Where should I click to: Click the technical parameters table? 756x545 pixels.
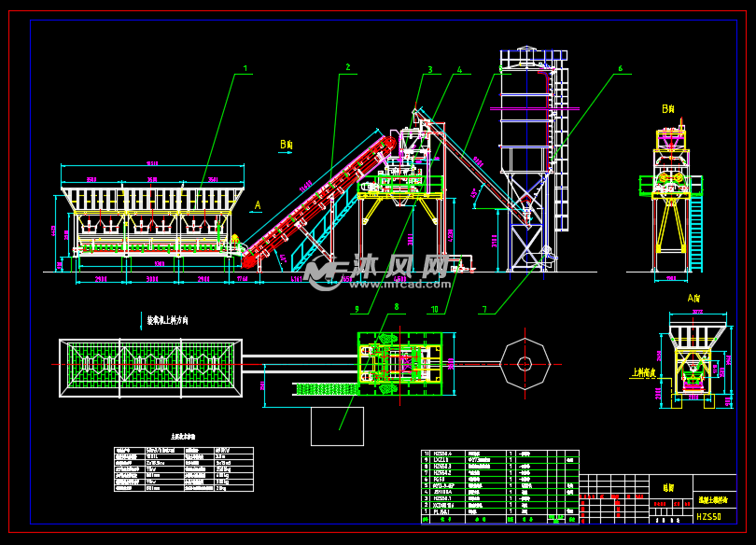[x=184, y=469]
